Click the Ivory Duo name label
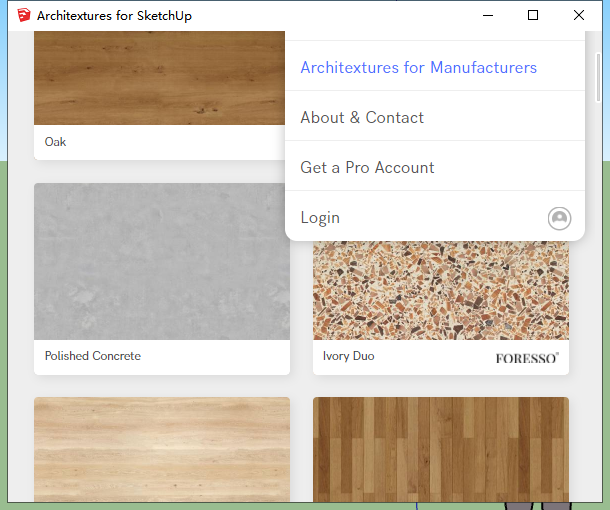610x510 pixels. 348,356
